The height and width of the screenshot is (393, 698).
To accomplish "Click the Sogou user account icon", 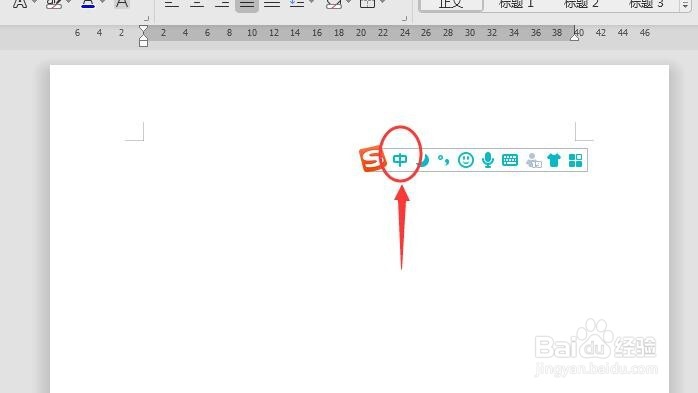I will 533,160.
